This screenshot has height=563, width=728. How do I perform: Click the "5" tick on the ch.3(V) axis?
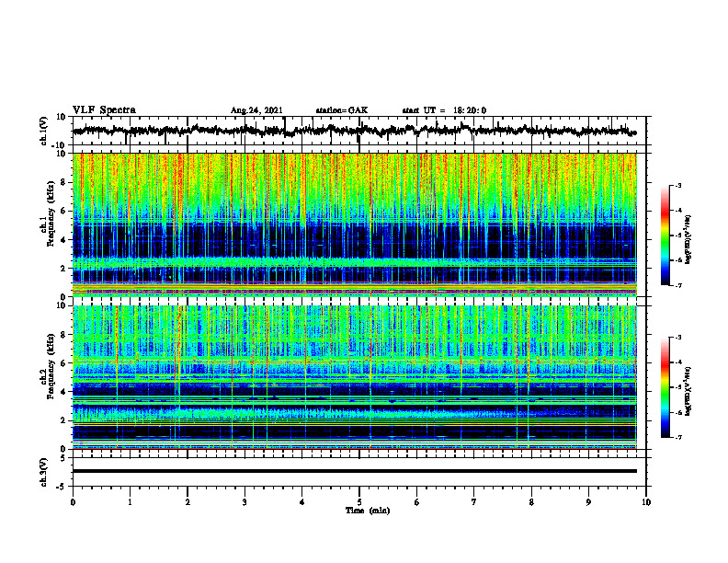(64, 457)
